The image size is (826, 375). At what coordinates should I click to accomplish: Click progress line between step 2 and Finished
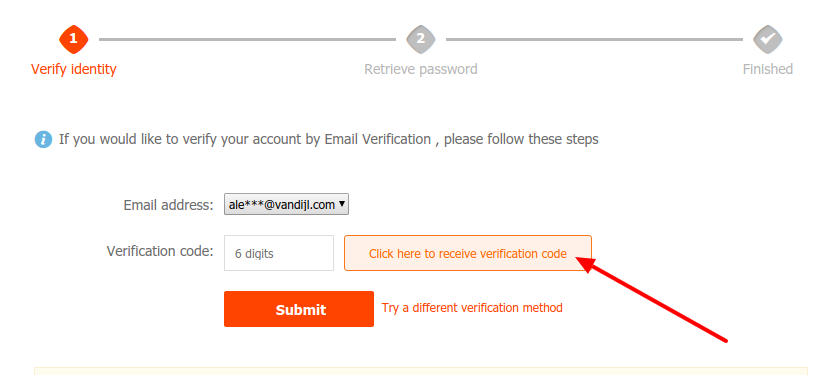click(x=594, y=39)
